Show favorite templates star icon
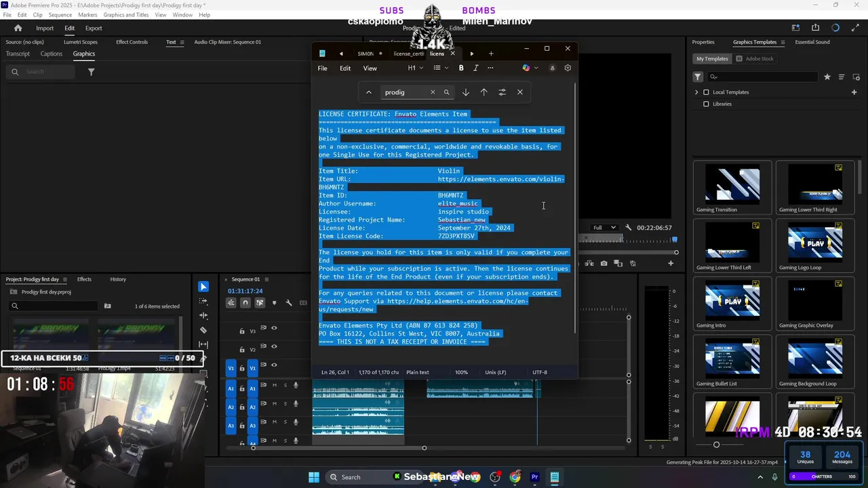This screenshot has width=868, height=488. [827, 77]
